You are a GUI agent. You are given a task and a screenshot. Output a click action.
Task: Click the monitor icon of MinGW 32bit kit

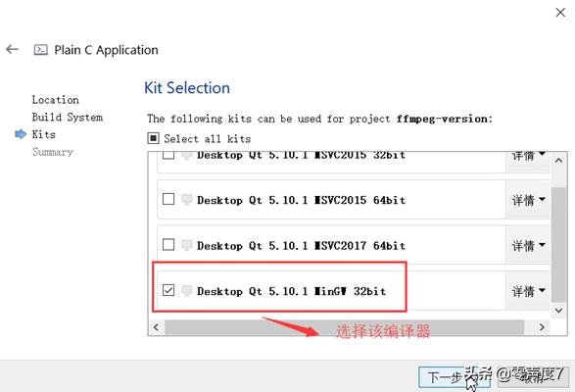coord(187,290)
